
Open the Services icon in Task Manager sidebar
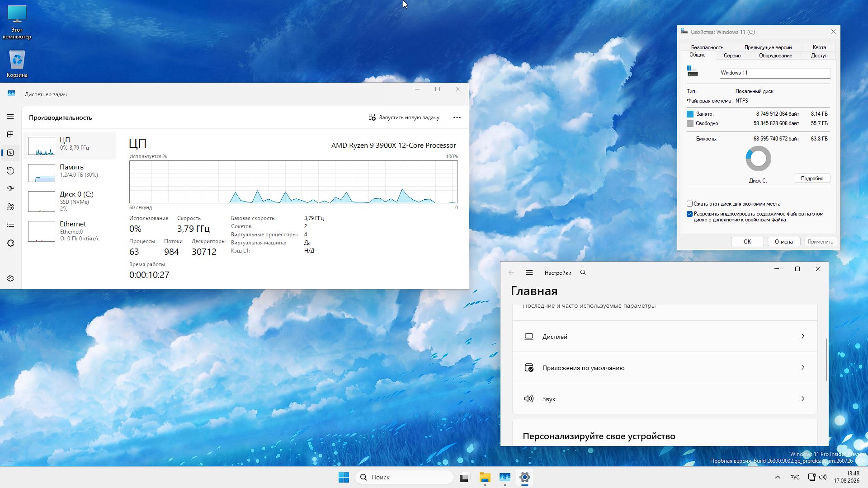(x=10, y=243)
